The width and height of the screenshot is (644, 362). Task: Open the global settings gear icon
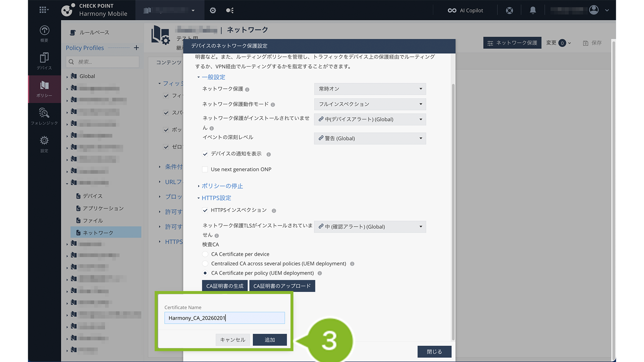213,10
